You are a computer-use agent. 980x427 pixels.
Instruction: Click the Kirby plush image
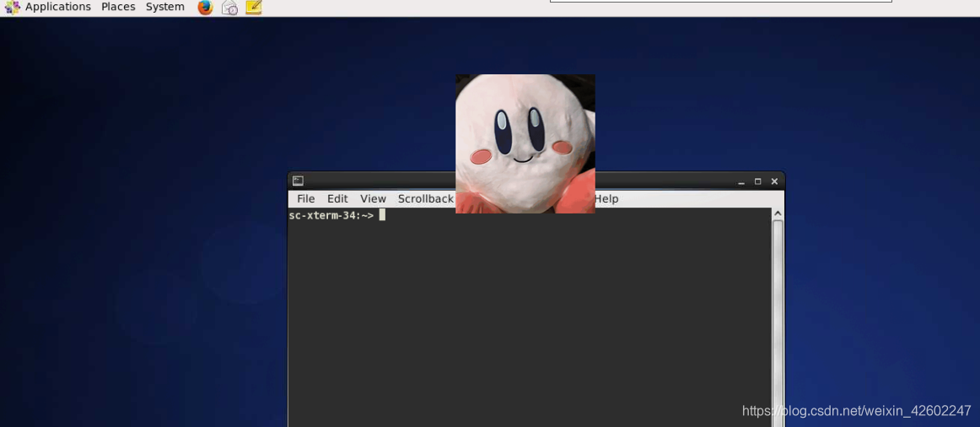click(x=525, y=143)
